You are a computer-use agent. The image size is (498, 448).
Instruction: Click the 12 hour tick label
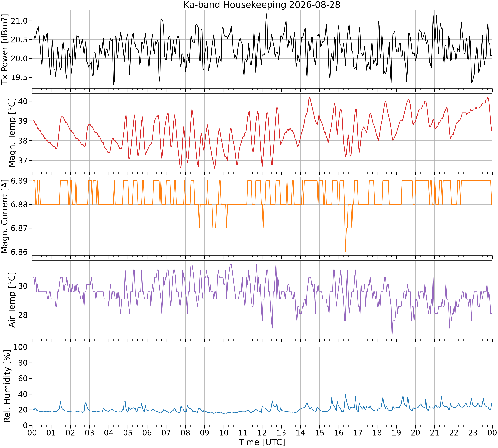[x=262, y=433]
